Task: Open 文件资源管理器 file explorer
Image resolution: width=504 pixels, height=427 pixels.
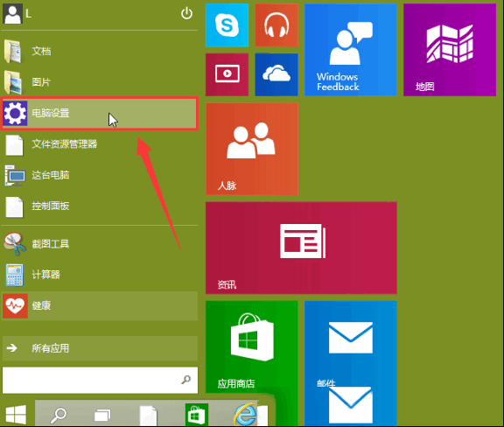Action: coord(100,144)
